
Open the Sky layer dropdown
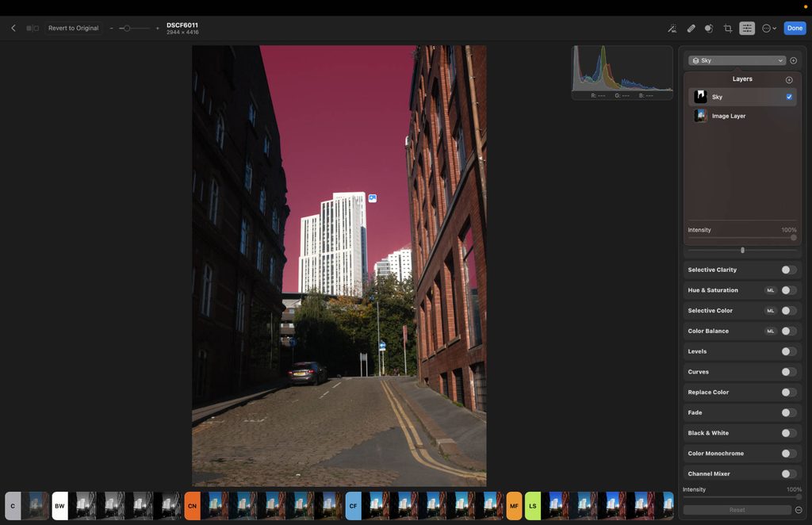(x=737, y=60)
